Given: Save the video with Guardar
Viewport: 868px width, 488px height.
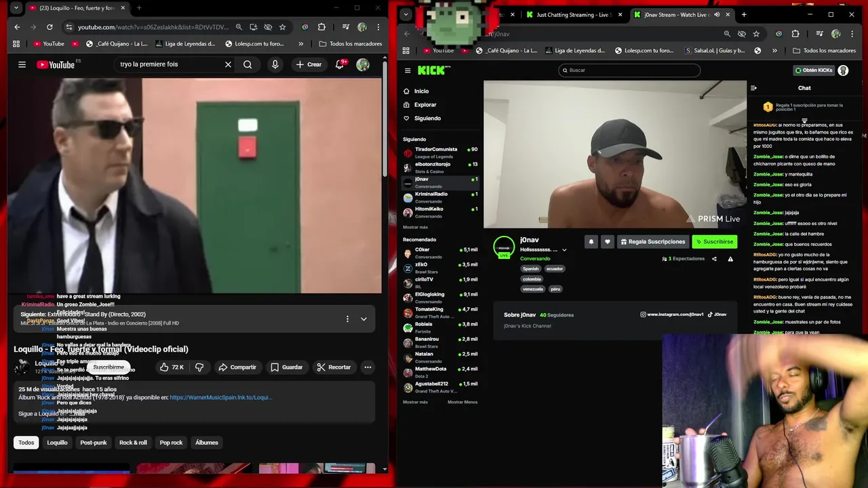Looking at the screenshot, I should (286, 367).
